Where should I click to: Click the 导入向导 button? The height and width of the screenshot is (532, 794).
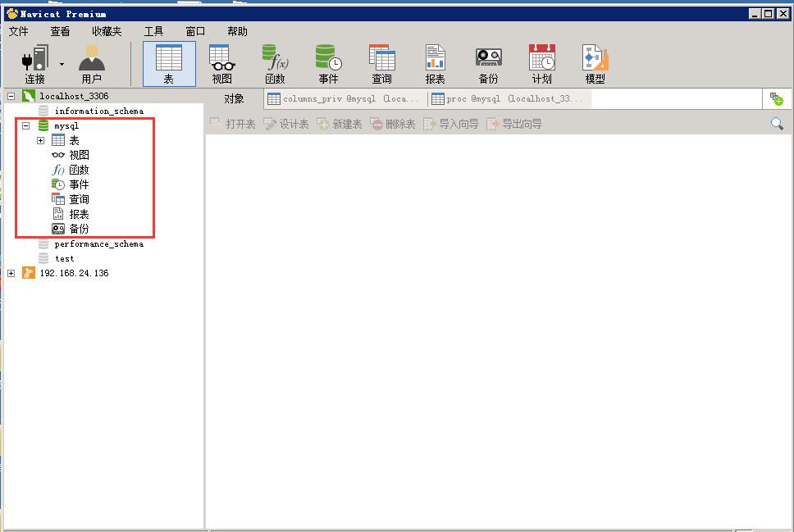(x=450, y=124)
